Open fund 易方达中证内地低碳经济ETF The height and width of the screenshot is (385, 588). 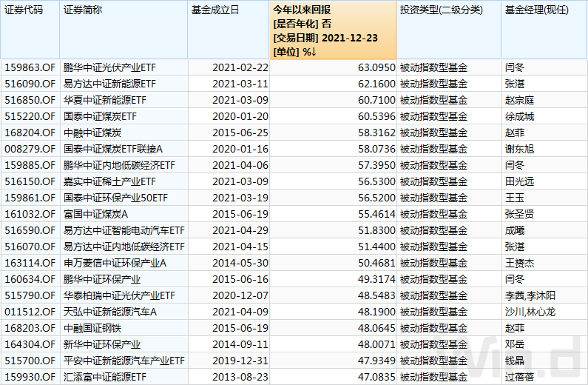pos(124,247)
